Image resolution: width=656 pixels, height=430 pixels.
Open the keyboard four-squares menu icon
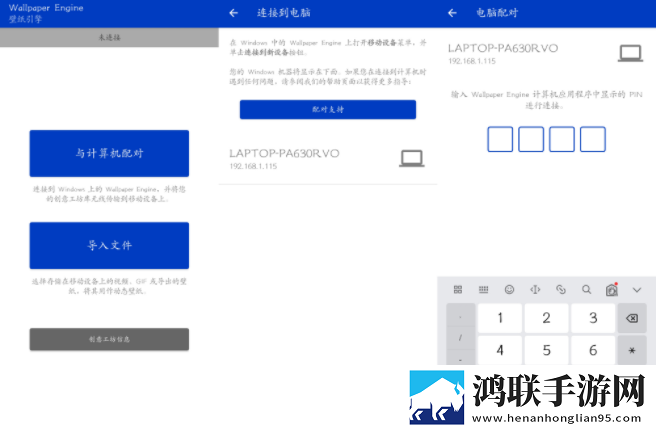tap(458, 289)
